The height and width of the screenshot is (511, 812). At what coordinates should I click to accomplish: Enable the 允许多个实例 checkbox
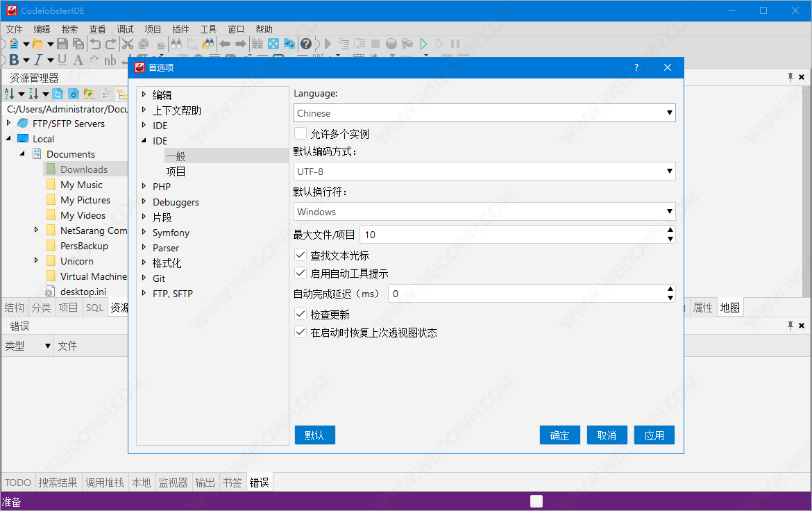[301, 133]
